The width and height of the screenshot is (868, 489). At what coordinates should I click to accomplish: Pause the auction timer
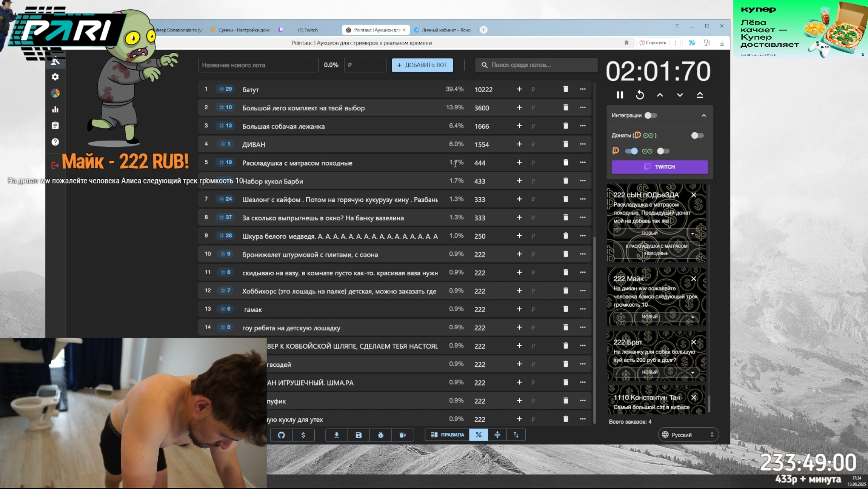tap(620, 95)
